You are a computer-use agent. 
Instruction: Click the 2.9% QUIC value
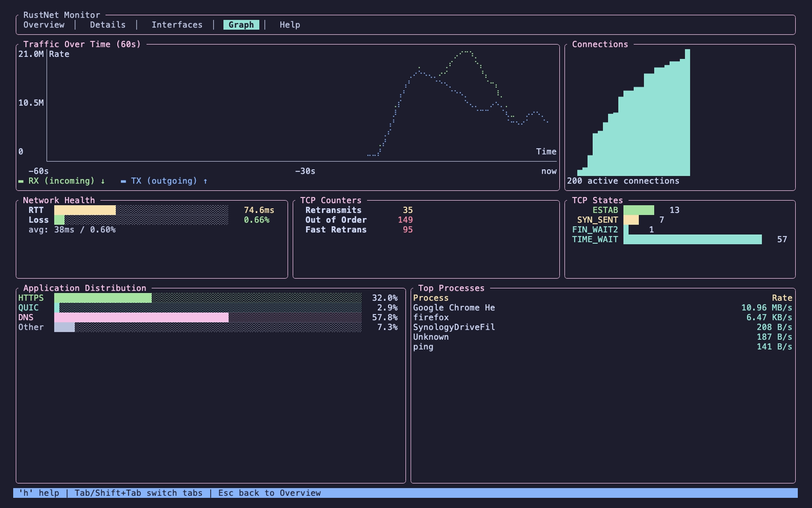click(387, 308)
